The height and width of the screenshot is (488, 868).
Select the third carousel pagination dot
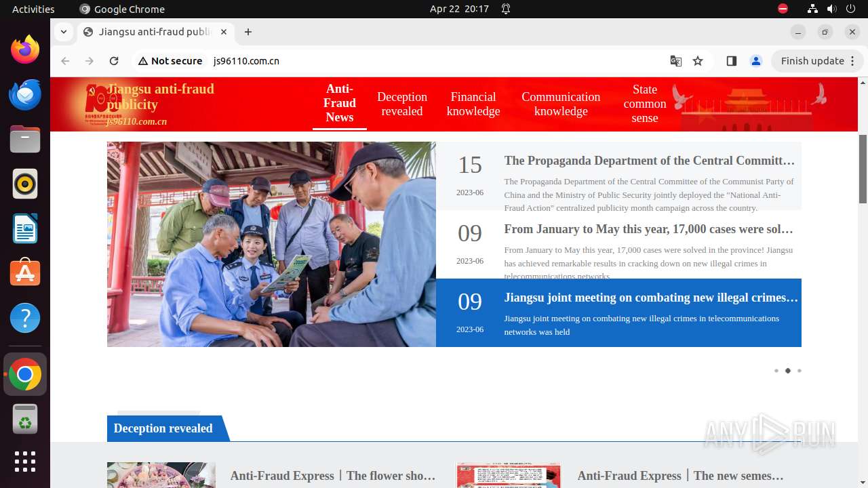tap(800, 371)
